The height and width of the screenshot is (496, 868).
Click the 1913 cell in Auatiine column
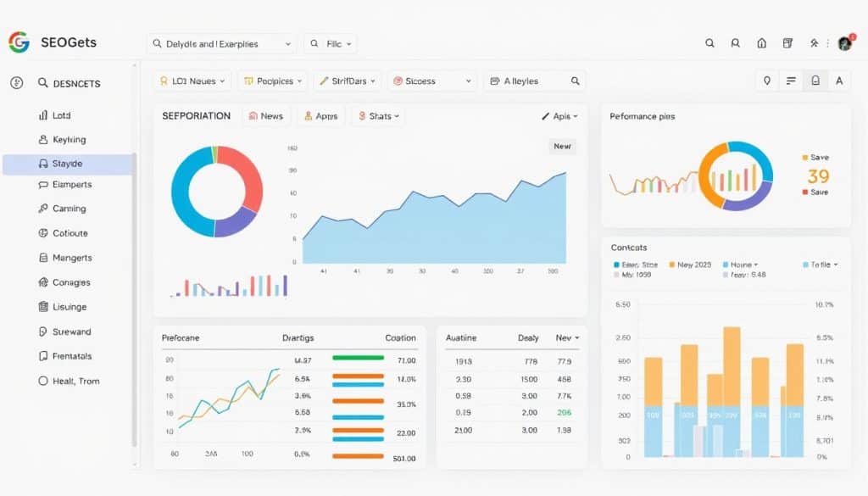click(x=464, y=361)
